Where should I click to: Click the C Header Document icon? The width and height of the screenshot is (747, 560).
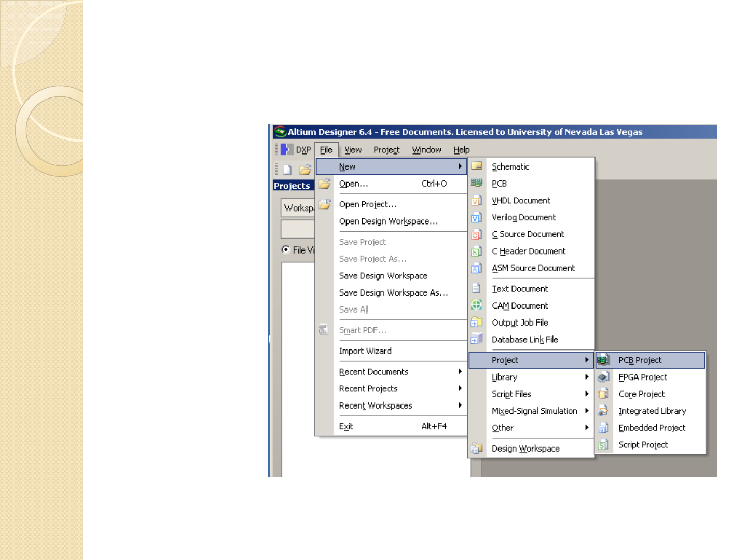click(x=476, y=251)
